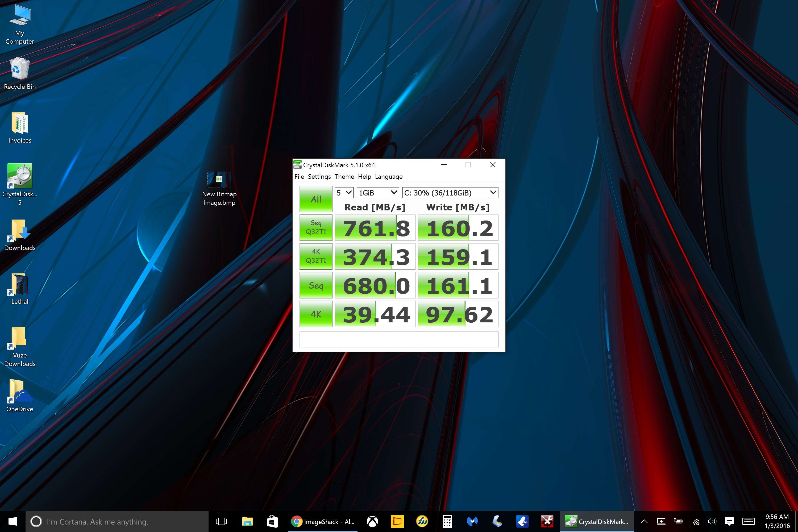798x532 pixels.
Task: Open the OneDrive desktop shortcut
Action: tap(20, 396)
